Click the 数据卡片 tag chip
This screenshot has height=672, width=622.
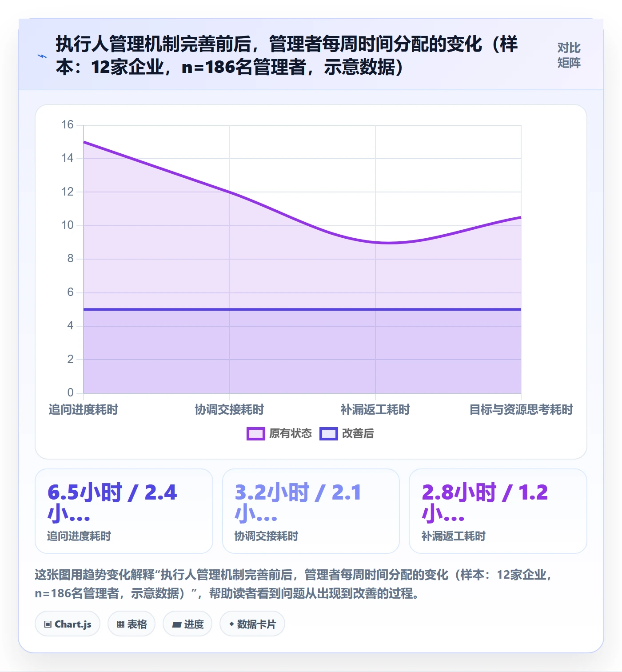pos(252,624)
